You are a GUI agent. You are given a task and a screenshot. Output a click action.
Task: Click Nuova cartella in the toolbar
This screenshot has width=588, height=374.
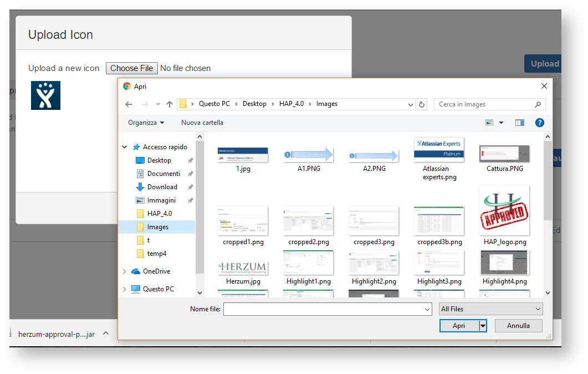[202, 123]
